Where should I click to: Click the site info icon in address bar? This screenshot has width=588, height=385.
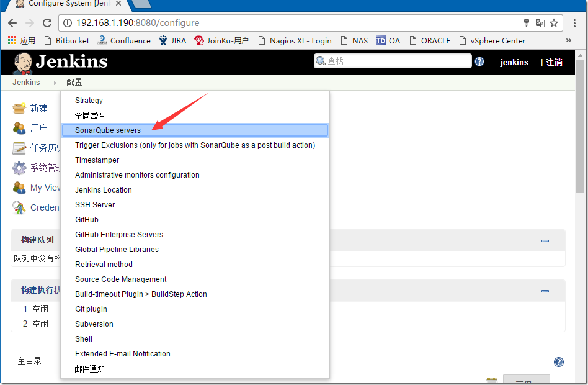coord(68,23)
